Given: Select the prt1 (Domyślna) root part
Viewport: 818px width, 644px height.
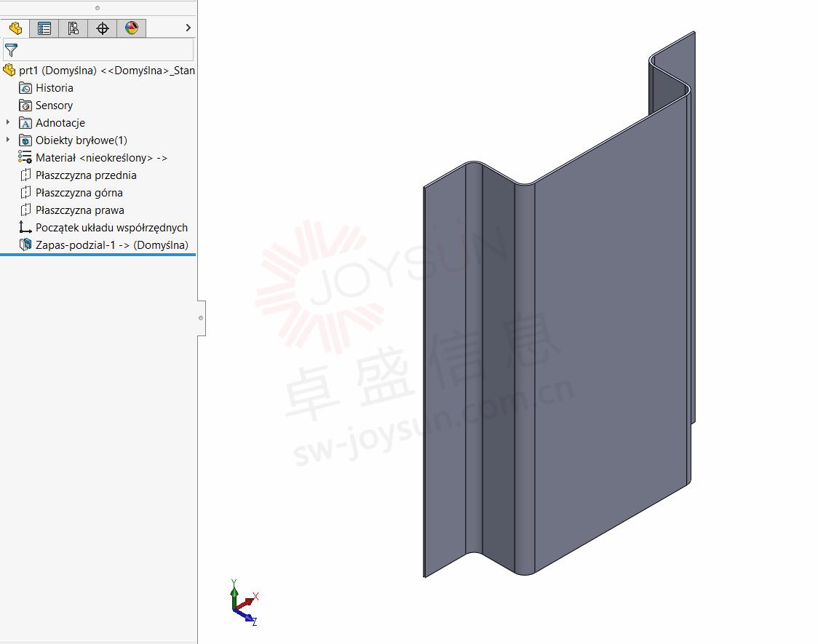Looking at the screenshot, I should point(106,71).
